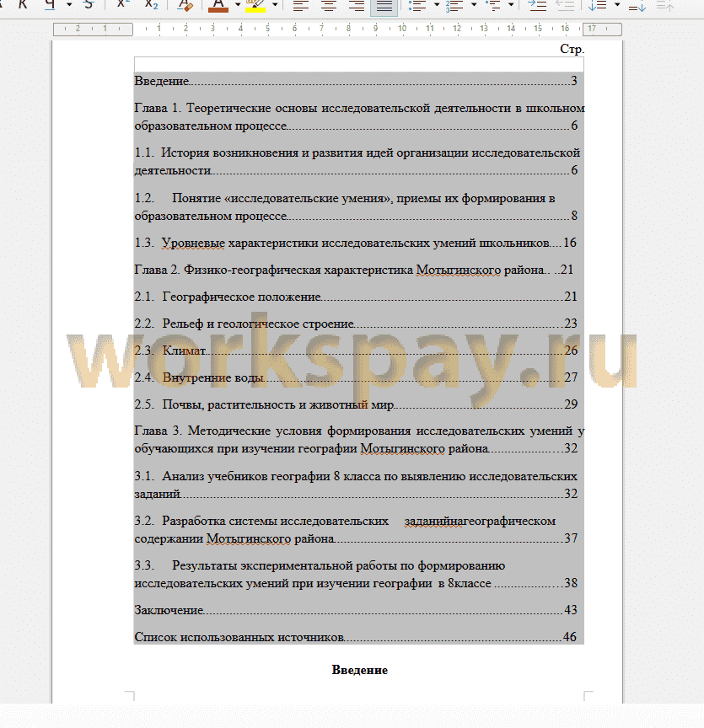Toggle strikethrough formatting

pyautogui.click(x=89, y=5)
